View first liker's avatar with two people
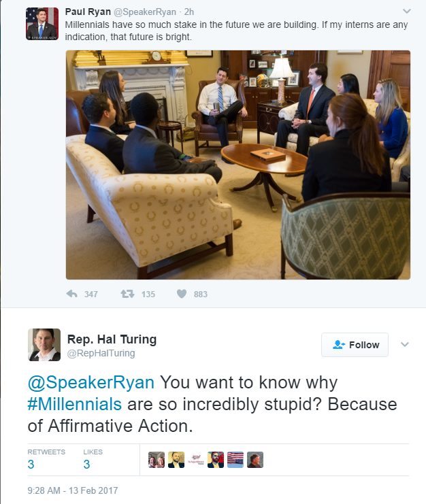Viewport: 426px width, 504px height. point(157,460)
